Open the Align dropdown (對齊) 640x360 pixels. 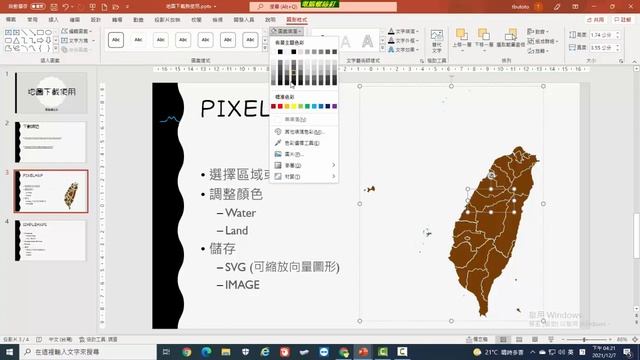pos(538,31)
